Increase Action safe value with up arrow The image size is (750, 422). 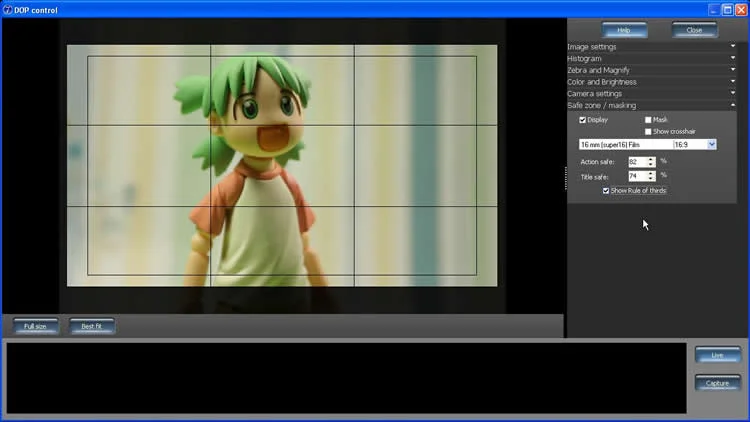click(x=651, y=158)
